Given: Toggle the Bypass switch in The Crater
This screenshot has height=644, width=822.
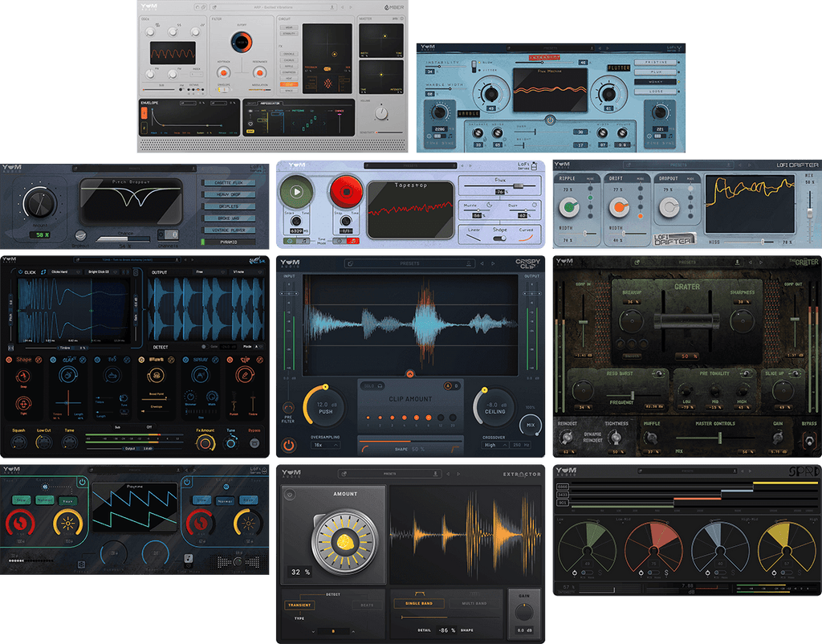Looking at the screenshot, I should pos(809,439).
